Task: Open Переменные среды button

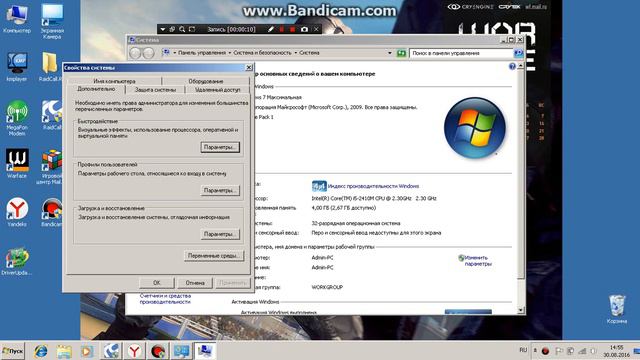Action: click(214, 256)
